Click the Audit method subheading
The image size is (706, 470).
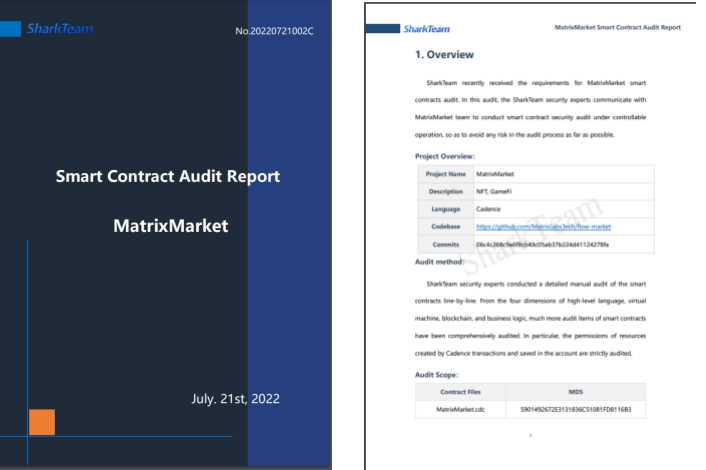click(439, 262)
